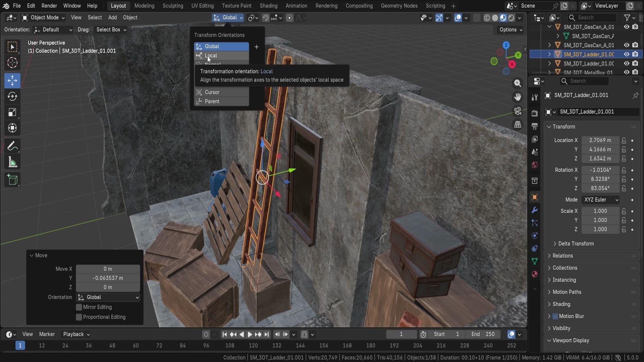Click the Options button in viewport header

point(511,30)
